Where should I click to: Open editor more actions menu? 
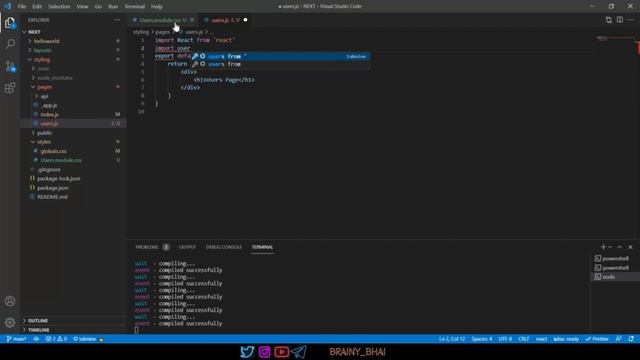coord(631,20)
